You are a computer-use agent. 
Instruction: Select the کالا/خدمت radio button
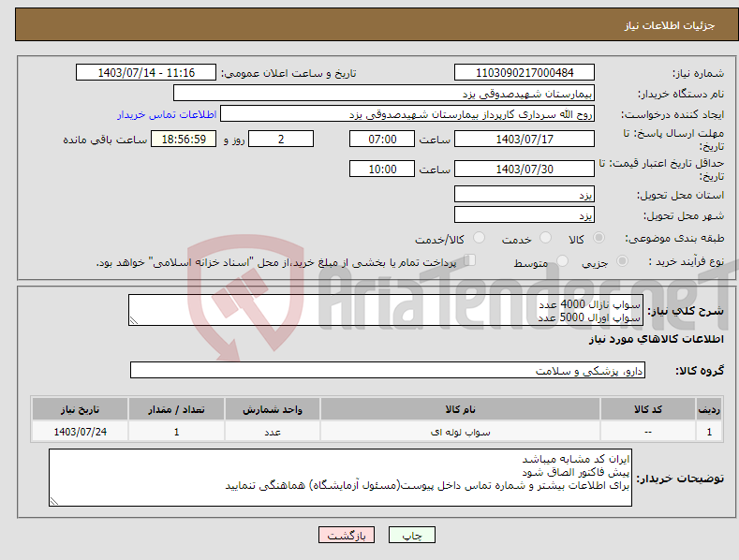click(x=479, y=238)
